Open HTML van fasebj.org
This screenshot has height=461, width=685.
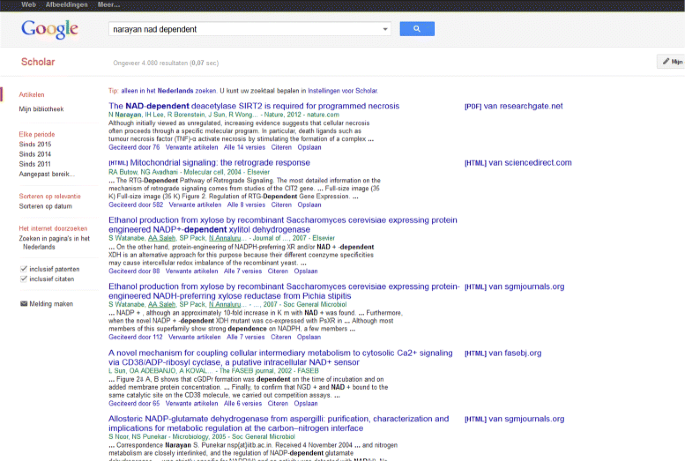pos(503,353)
